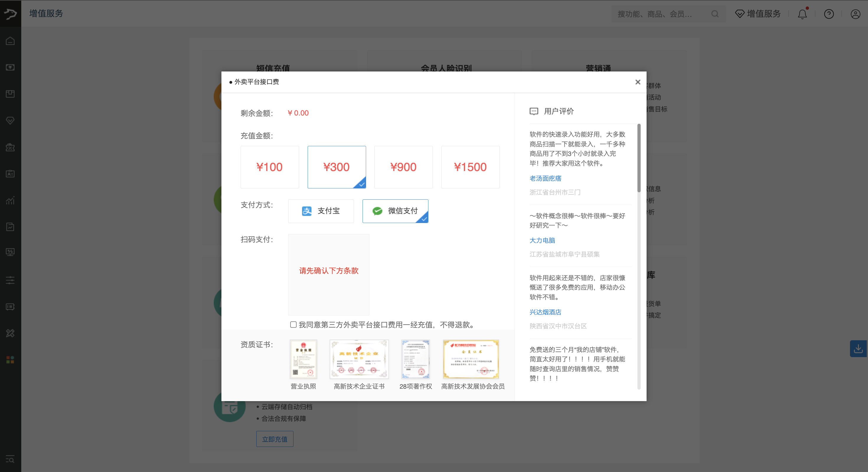This screenshot has width=868, height=472.
Task: Check the agree to no-refund terms checkbox
Action: click(x=293, y=324)
